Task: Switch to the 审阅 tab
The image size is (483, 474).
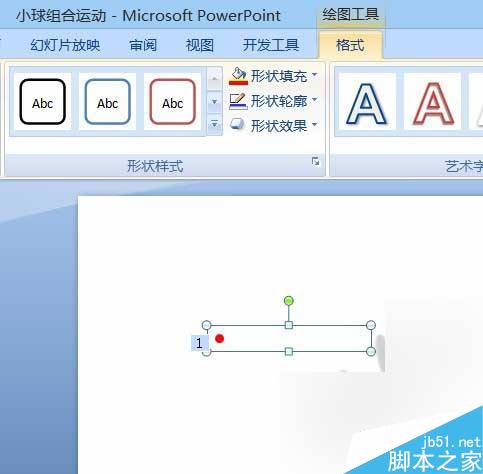Action: [x=143, y=45]
